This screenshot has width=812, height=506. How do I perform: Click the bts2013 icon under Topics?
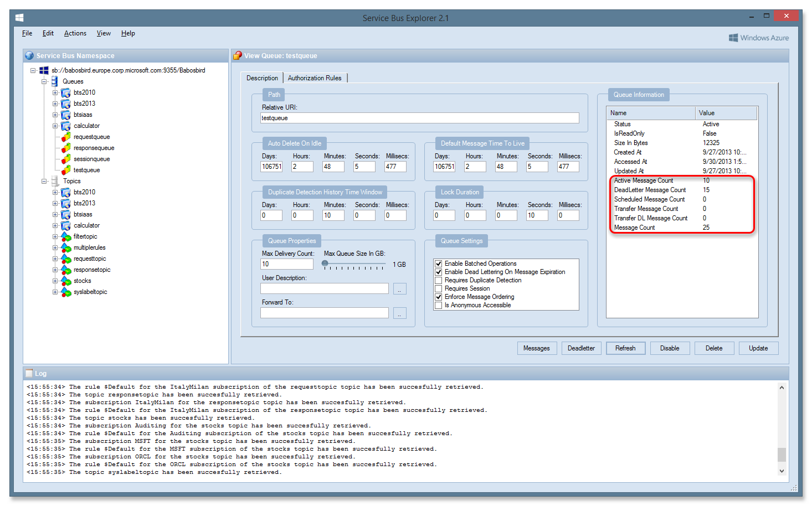66,204
